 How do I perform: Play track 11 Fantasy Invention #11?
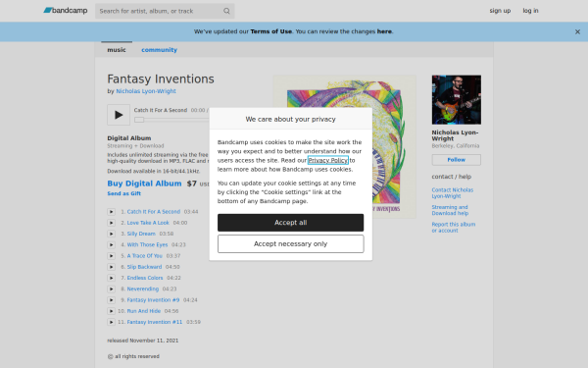pyautogui.click(x=112, y=322)
